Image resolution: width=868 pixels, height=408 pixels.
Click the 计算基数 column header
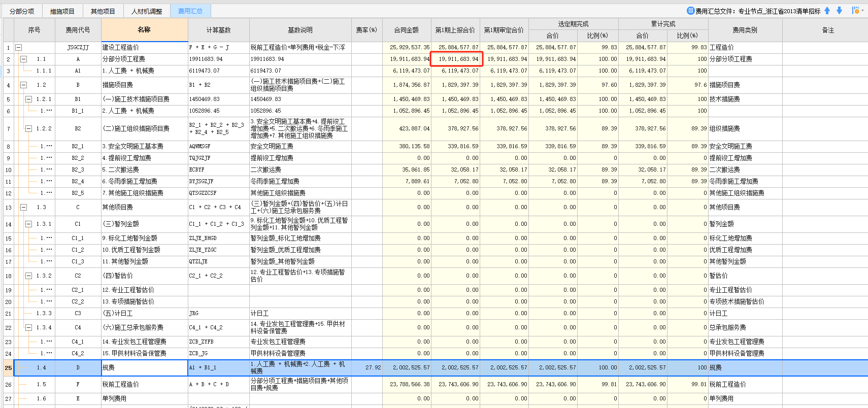[x=219, y=30]
